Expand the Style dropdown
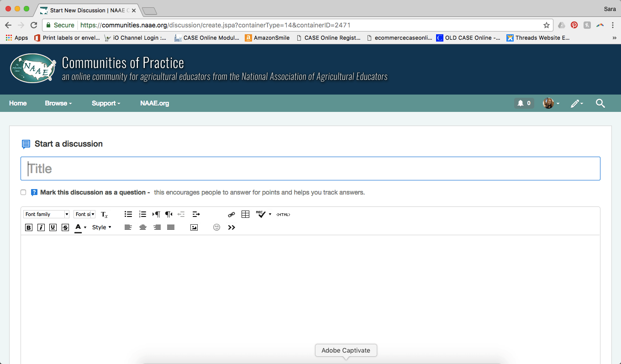The height and width of the screenshot is (364, 621). (x=101, y=227)
